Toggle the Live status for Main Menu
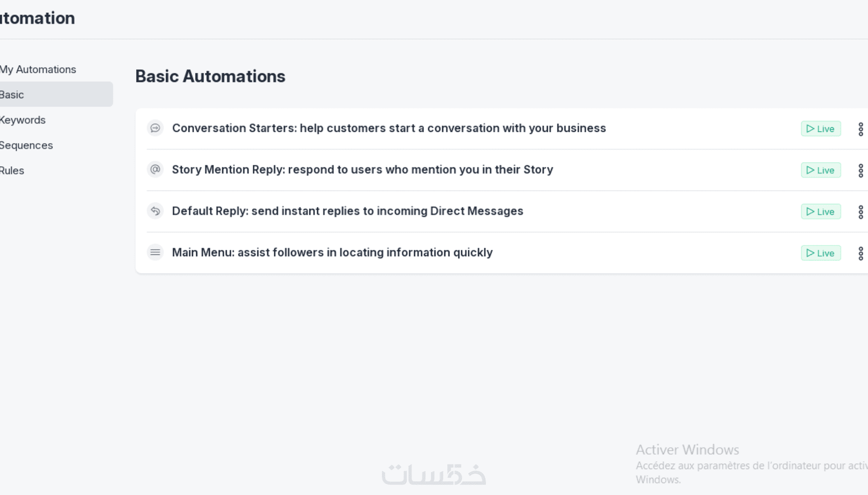The height and width of the screenshot is (495, 868). pyautogui.click(x=821, y=253)
